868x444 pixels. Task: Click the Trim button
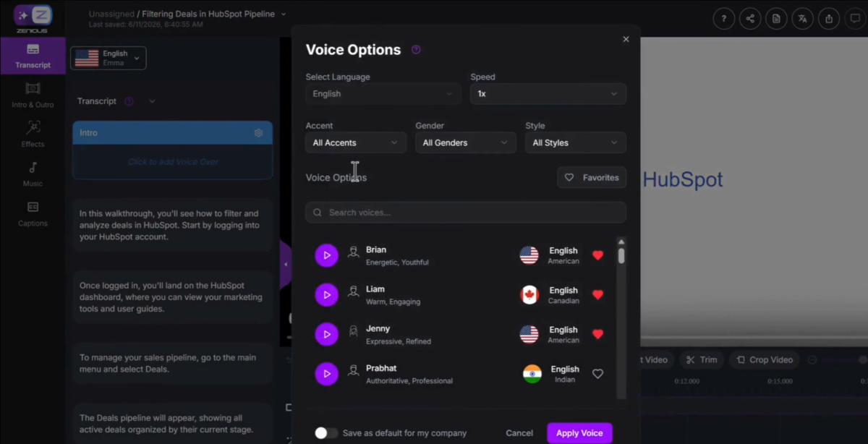pyautogui.click(x=702, y=359)
